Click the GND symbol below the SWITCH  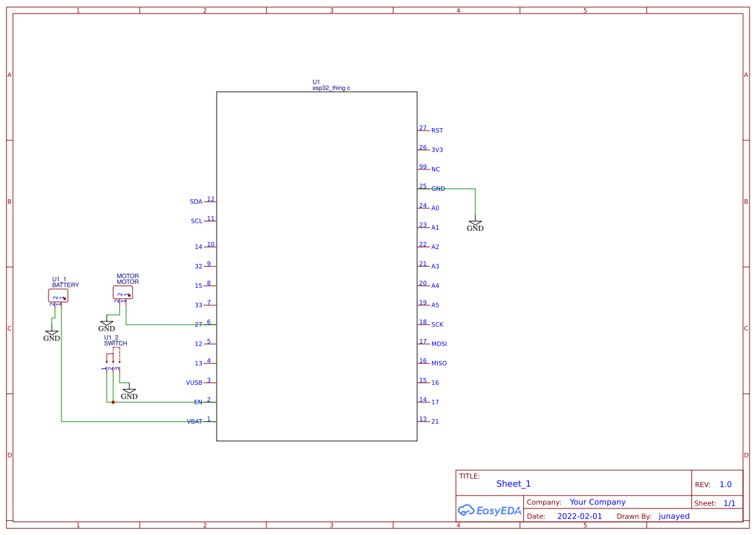click(x=129, y=392)
